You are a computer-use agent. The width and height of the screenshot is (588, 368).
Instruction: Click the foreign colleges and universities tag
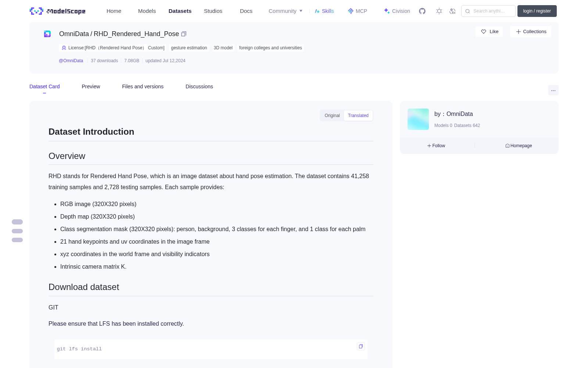tap(270, 48)
